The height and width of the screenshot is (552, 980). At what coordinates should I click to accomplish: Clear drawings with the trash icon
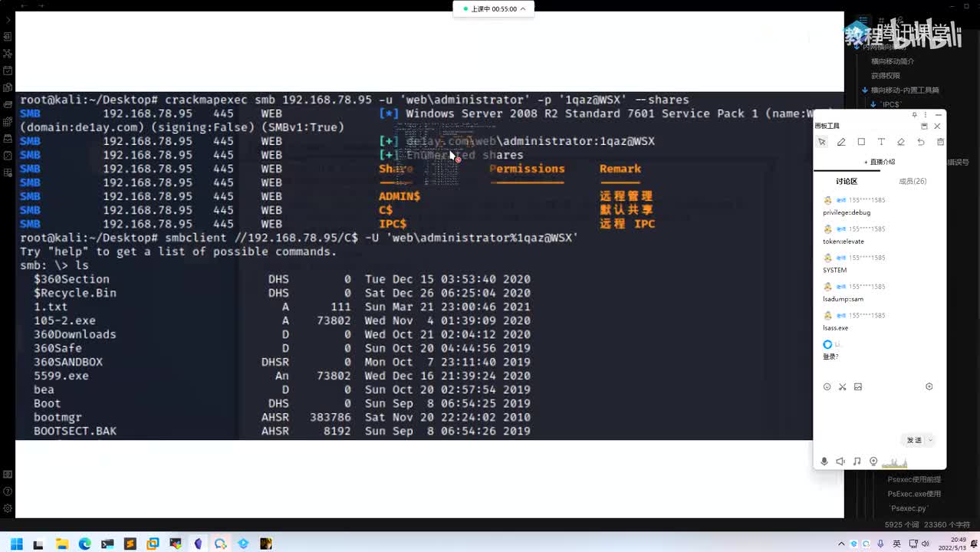tap(940, 142)
